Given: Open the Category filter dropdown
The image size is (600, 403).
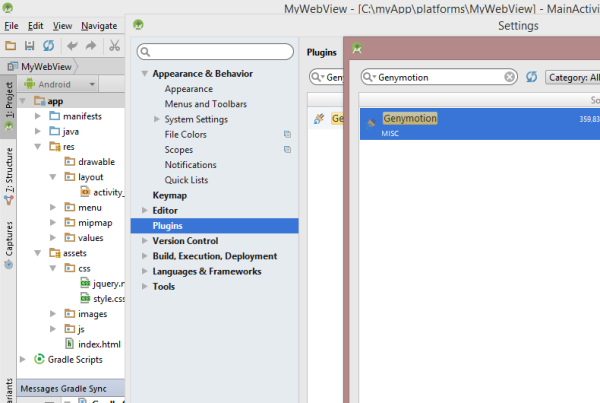Looking at the screenshot, I should (x=573, y=76).
